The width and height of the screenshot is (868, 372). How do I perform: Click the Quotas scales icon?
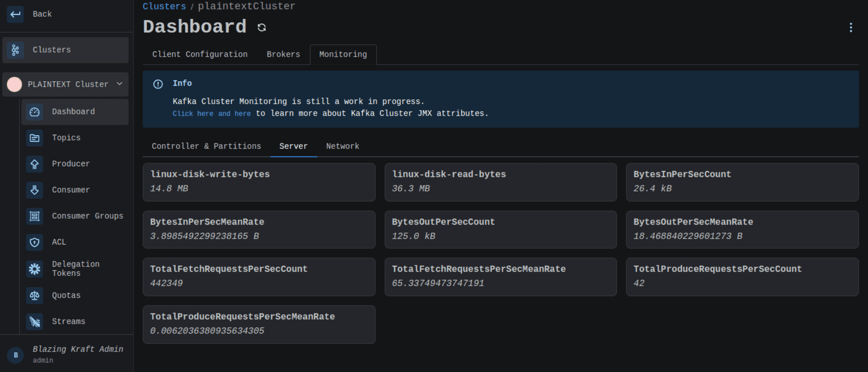(x=34, y=296)
